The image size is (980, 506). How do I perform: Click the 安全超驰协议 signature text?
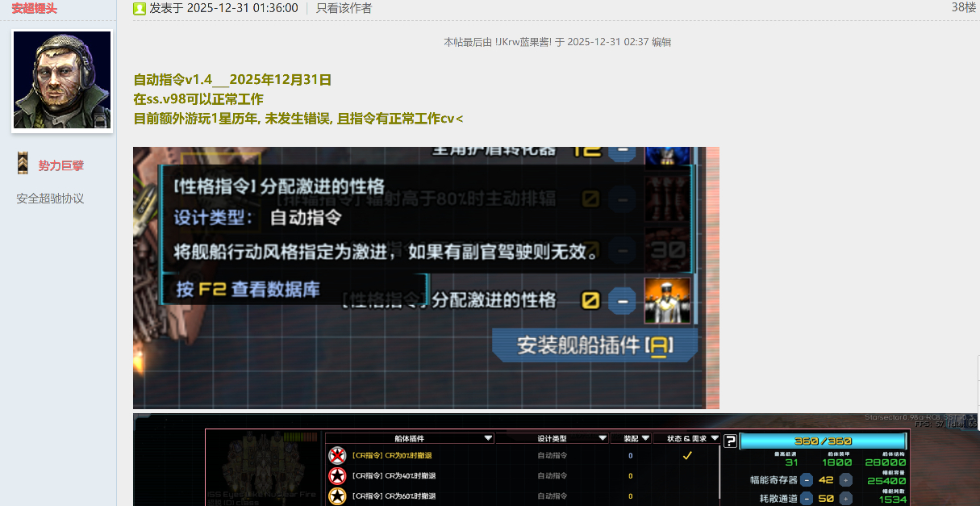[x=50, y=199]
